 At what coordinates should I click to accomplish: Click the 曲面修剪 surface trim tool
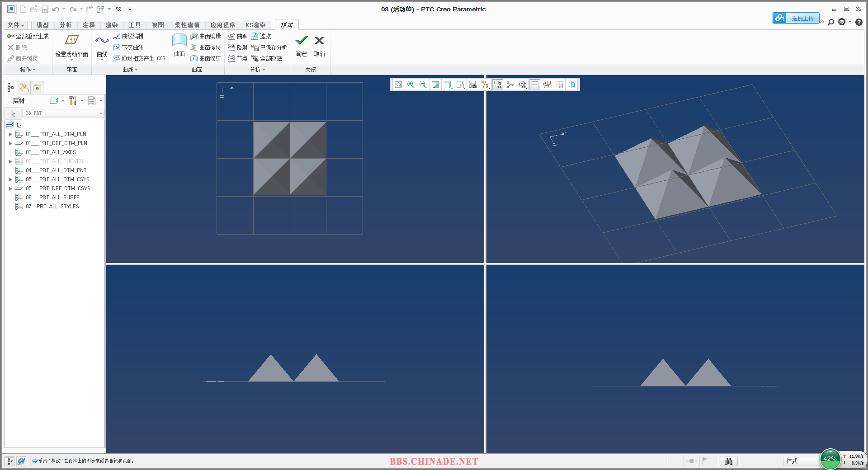(206, 58)
